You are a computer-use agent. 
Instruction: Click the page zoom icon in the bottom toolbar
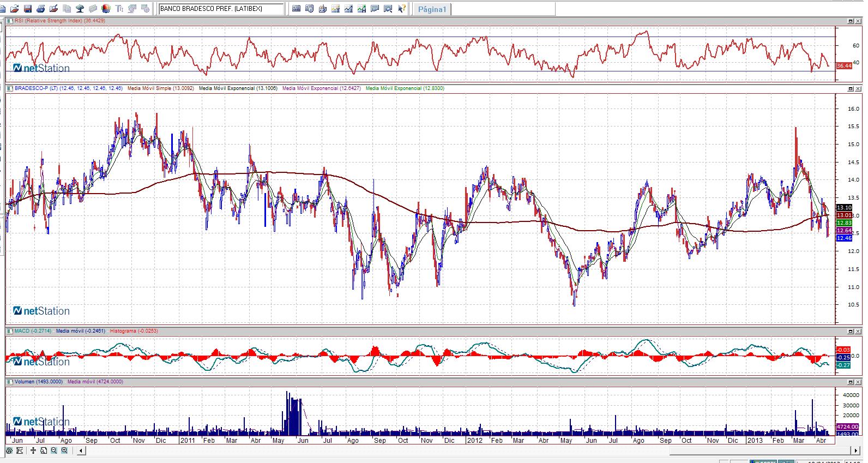[44, 450]
